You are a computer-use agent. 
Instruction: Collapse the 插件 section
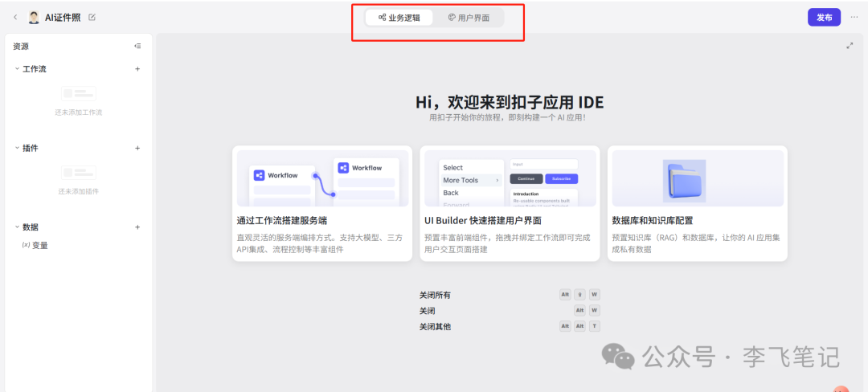click(x=16, y=148)
